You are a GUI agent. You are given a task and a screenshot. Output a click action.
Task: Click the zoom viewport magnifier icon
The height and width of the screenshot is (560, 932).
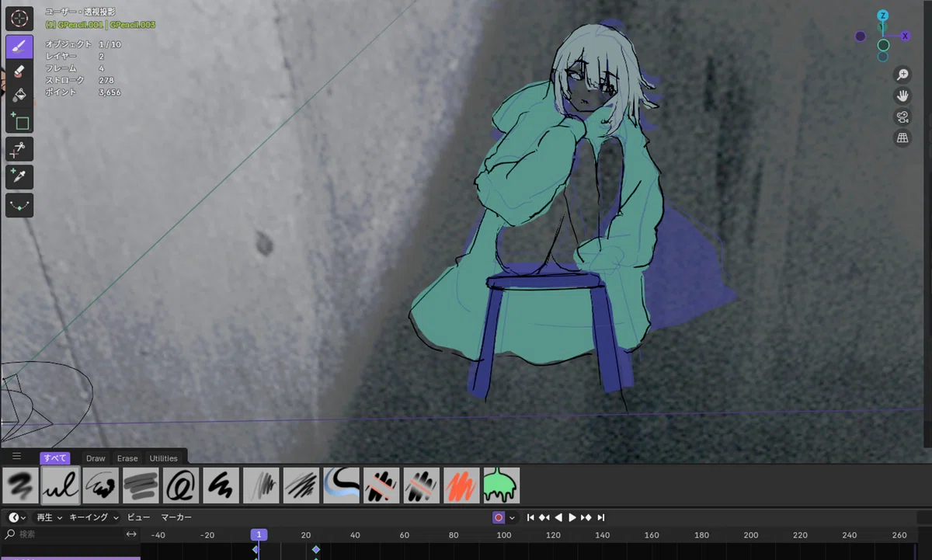(902, 75)
